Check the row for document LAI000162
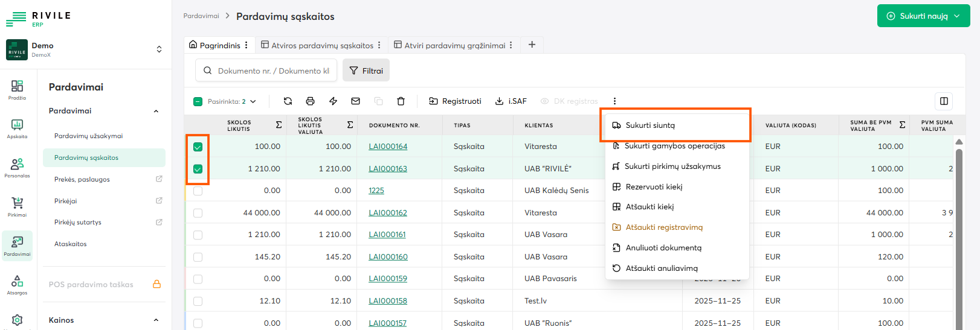This screenshot has height=330, width=980. (198, 213)
